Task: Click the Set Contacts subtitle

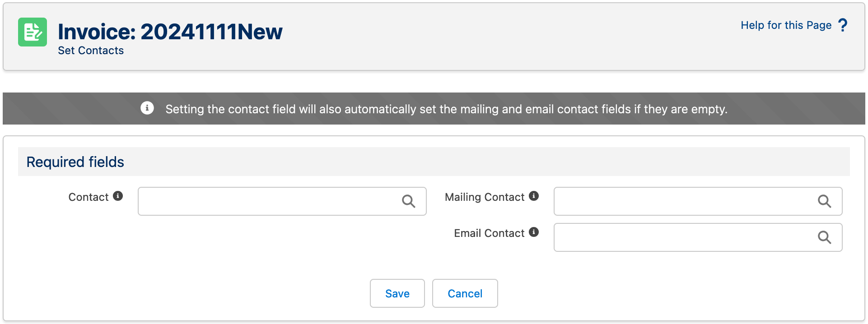Action: [x=91, y=50]
